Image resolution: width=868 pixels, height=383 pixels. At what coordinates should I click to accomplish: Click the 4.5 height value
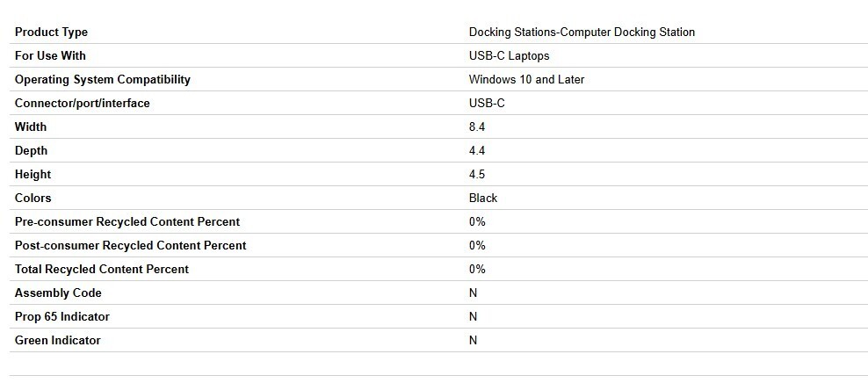(x=477, y=175)
